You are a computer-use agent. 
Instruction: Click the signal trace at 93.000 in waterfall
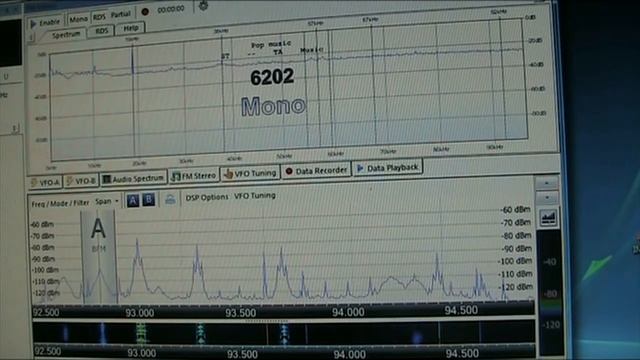click(x=141, y=333)
